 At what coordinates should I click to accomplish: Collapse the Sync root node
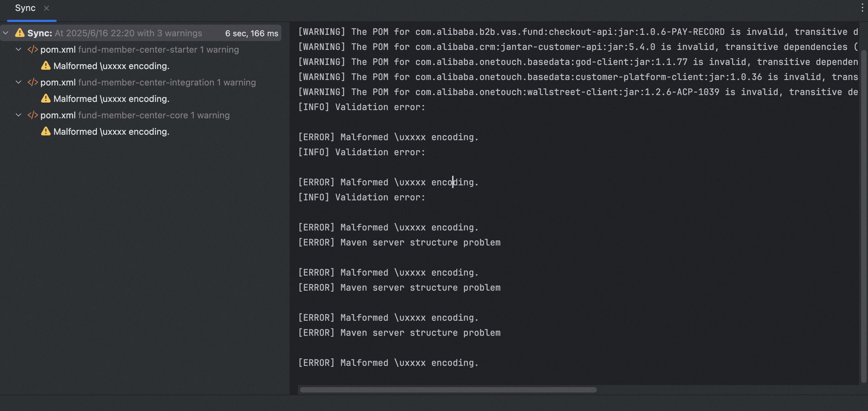pyautogui.click(x=6, y=33)
